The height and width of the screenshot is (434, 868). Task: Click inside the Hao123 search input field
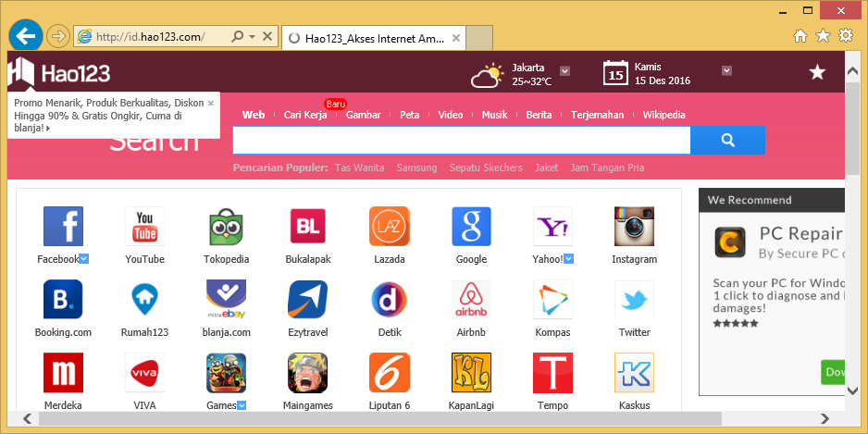pos(461,141)
